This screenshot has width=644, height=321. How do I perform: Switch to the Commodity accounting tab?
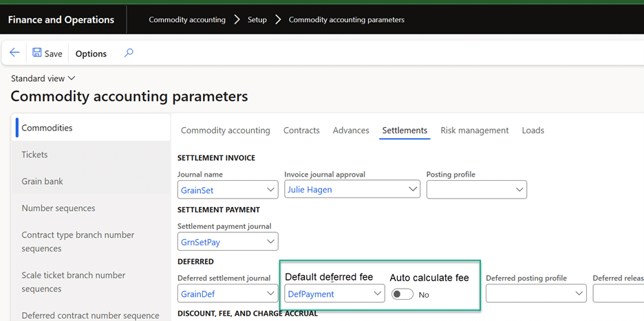click(x=225, y=131)
